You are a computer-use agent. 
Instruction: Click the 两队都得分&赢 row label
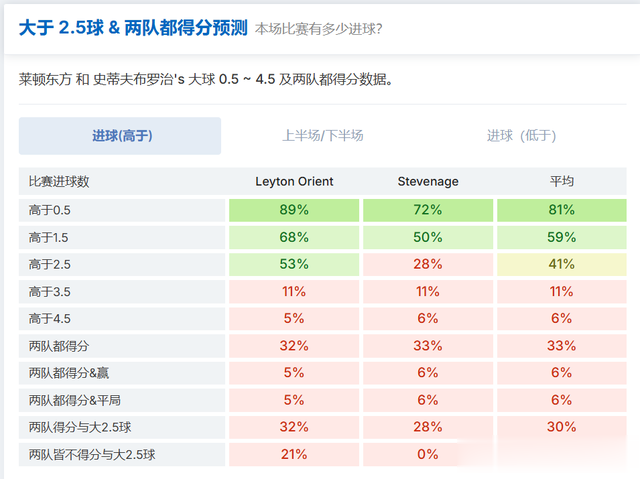[x=69, y=372]
